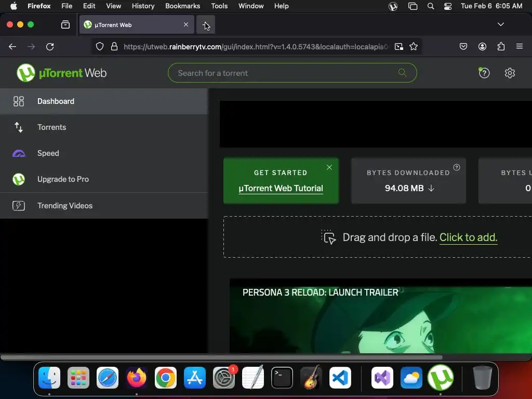Viewport: 532px width, 399px height.
Task: Bookmark this page with star icon
Action: coord(413,46)
